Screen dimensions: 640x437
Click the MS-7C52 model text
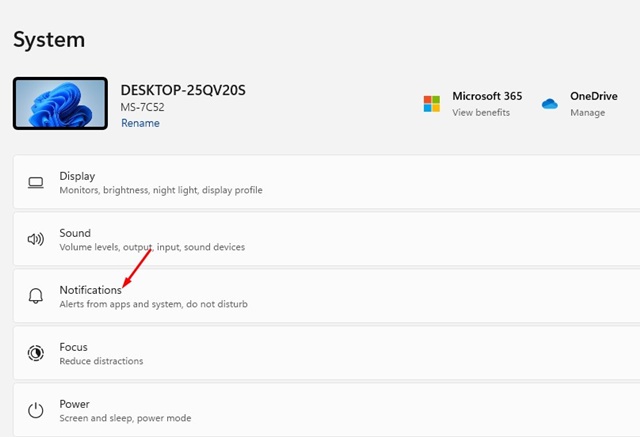tap(142, 107)
